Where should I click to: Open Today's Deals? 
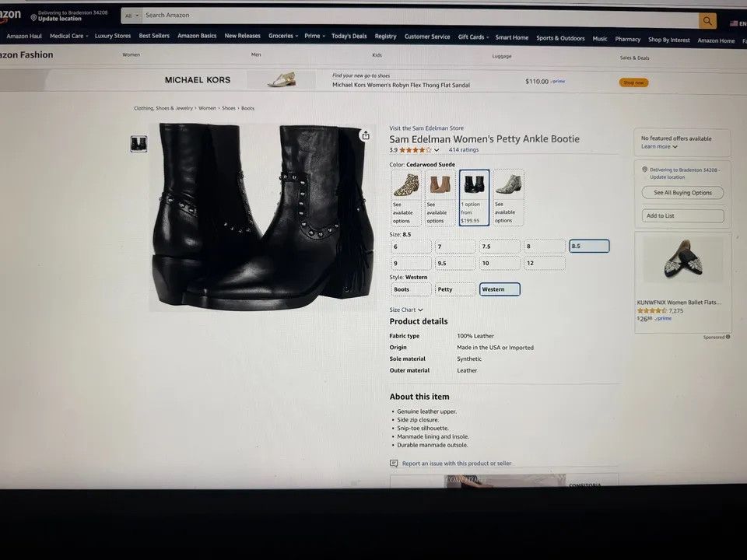pyautogui.click(x=349, y=37)
